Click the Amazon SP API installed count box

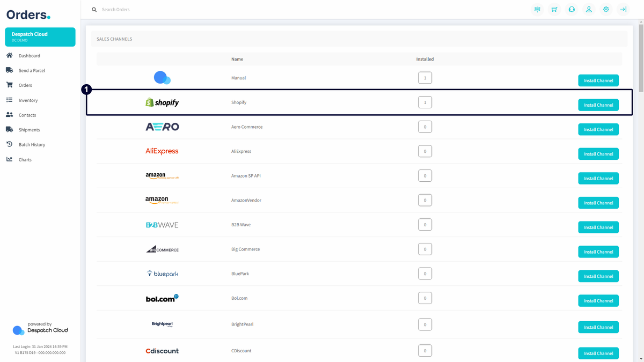pyautogui.click(x=425, y=176)
